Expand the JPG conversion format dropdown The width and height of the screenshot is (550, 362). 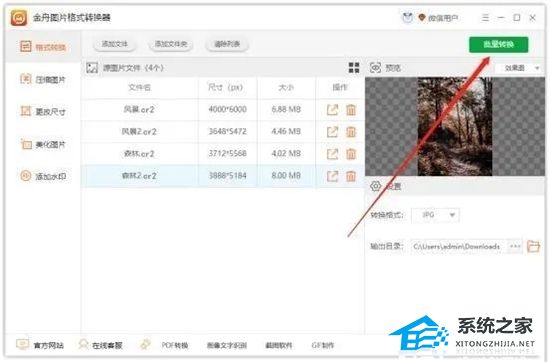pos(435,215)
